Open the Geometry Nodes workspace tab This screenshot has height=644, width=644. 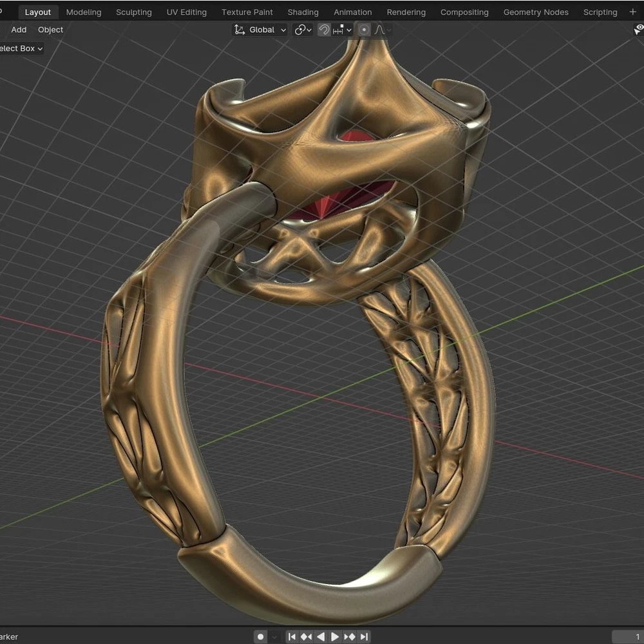coord(536,12)
